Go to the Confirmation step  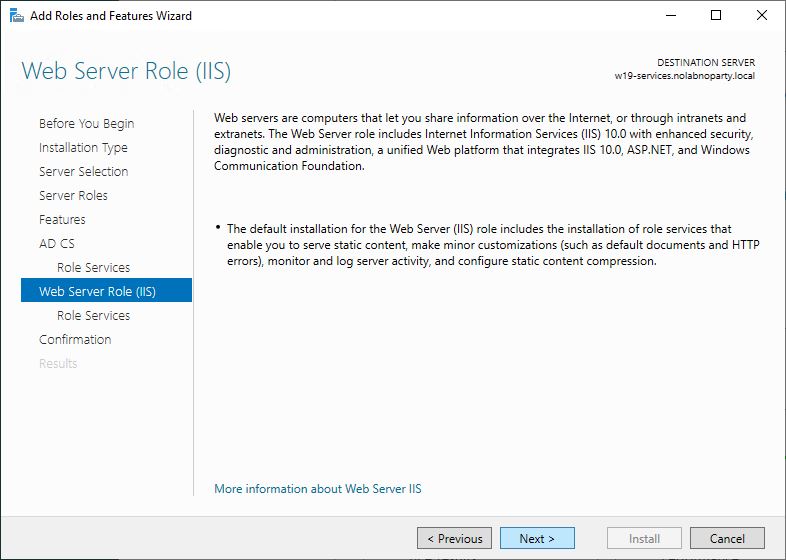click(x=75, y=340)
